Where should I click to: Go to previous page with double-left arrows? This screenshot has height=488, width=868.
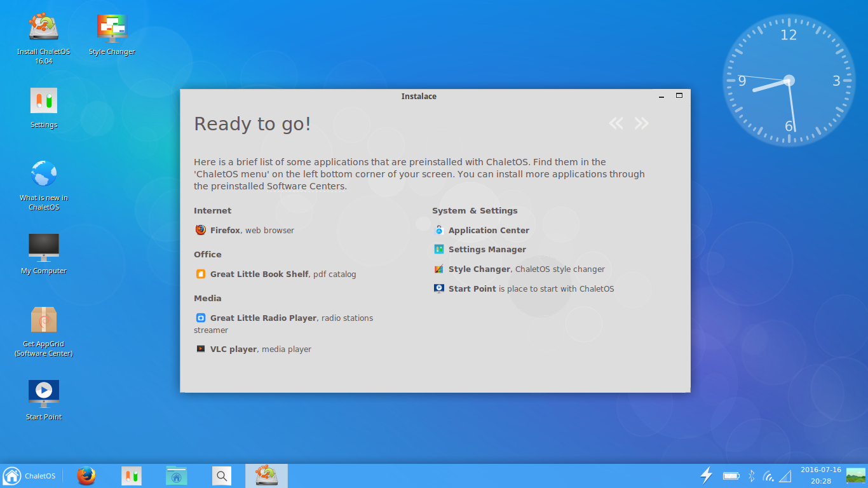(x=616, y=123)
